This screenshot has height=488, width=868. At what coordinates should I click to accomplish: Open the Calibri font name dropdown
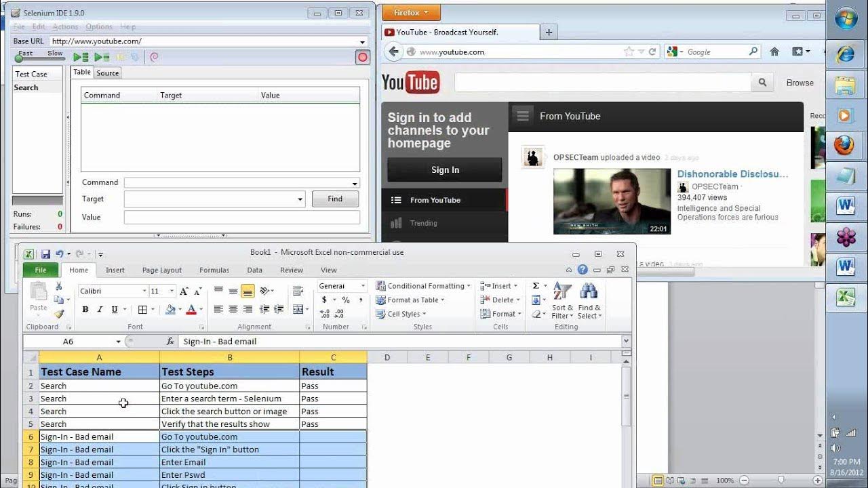(144, 291)
